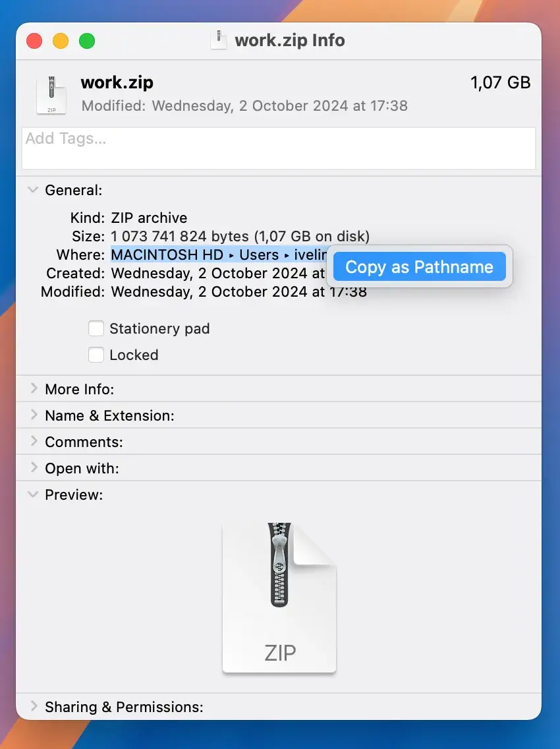The width and height of the screenshot is (560, 749).
Task: Click the title bar work.zip proxy icon
Action: click(x=219, y=40)
